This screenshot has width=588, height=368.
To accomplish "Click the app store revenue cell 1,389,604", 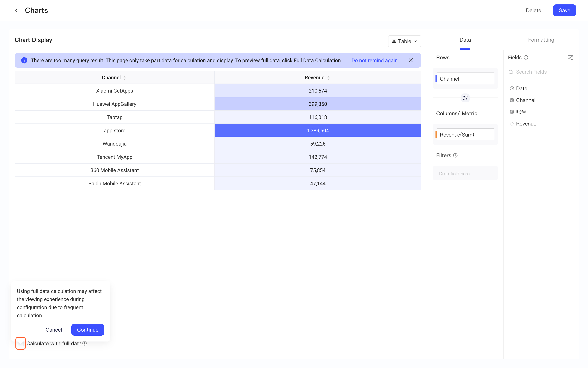I will point(318,130).
